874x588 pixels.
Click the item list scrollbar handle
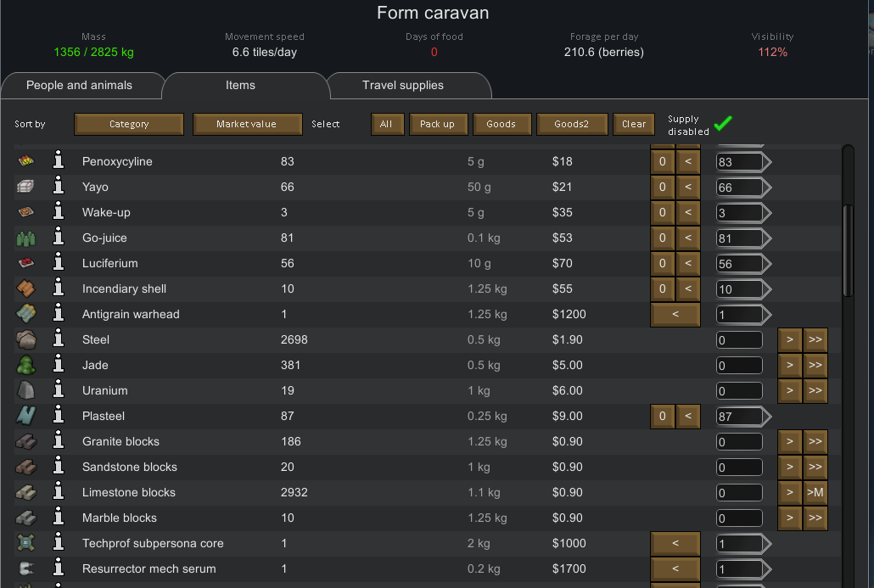(x=848, y=251)
